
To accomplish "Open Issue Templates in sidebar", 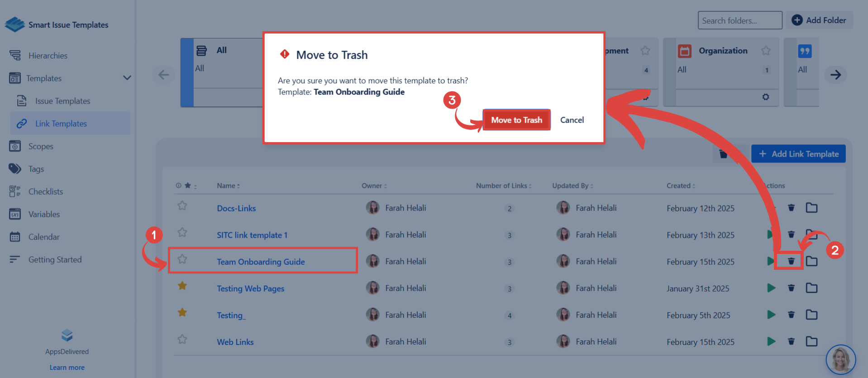I will (x=62, y=101).
